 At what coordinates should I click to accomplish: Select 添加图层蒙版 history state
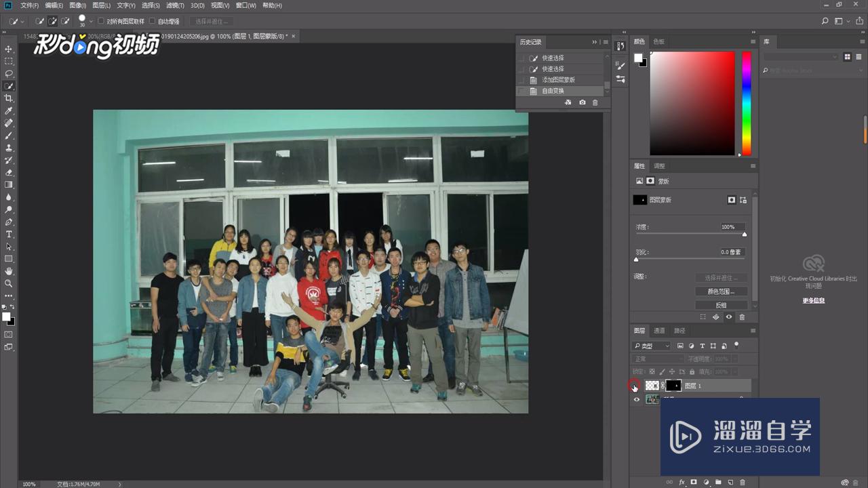[560, 80]
